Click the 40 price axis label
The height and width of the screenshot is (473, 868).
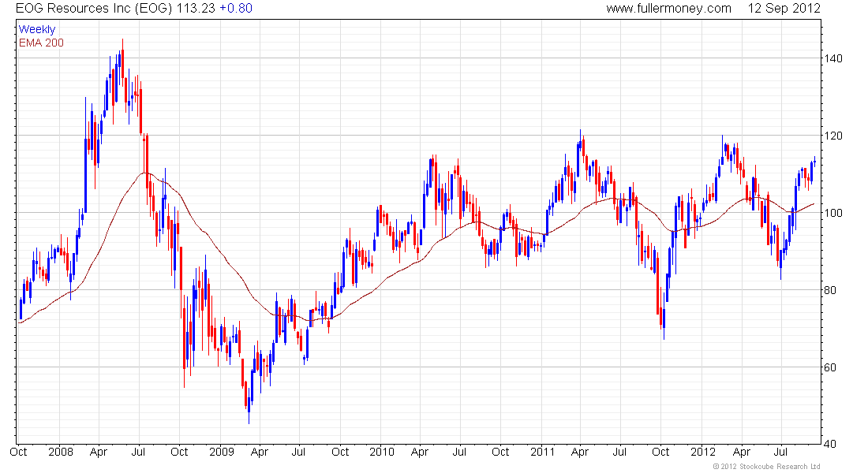[832, 445]
